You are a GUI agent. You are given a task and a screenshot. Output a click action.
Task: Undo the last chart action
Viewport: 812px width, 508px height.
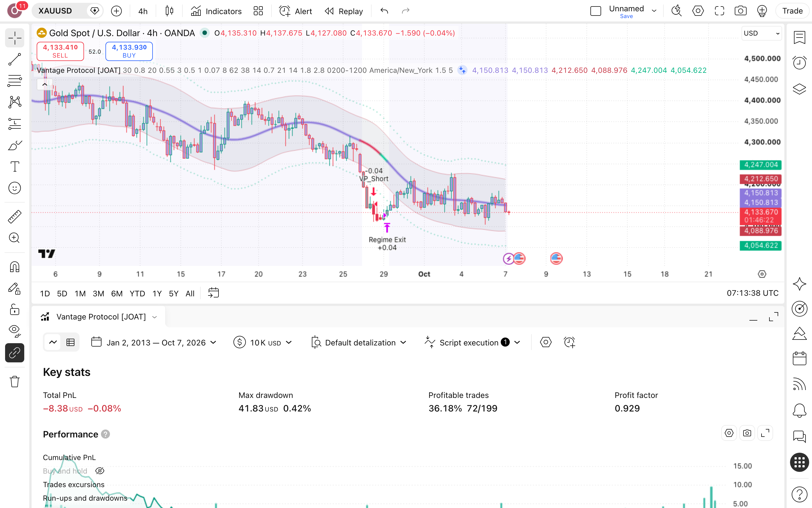384,11
